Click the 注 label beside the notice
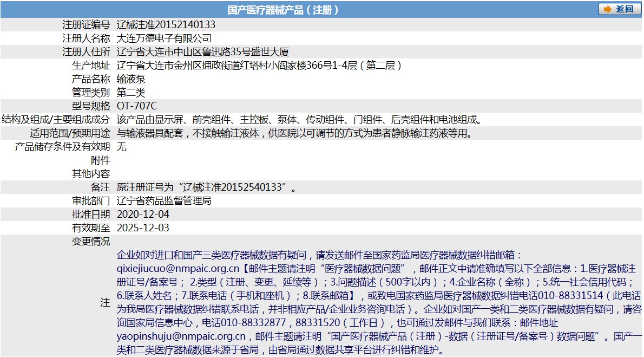This screenshot has width=644, height=357. click(x=105, y=303)
